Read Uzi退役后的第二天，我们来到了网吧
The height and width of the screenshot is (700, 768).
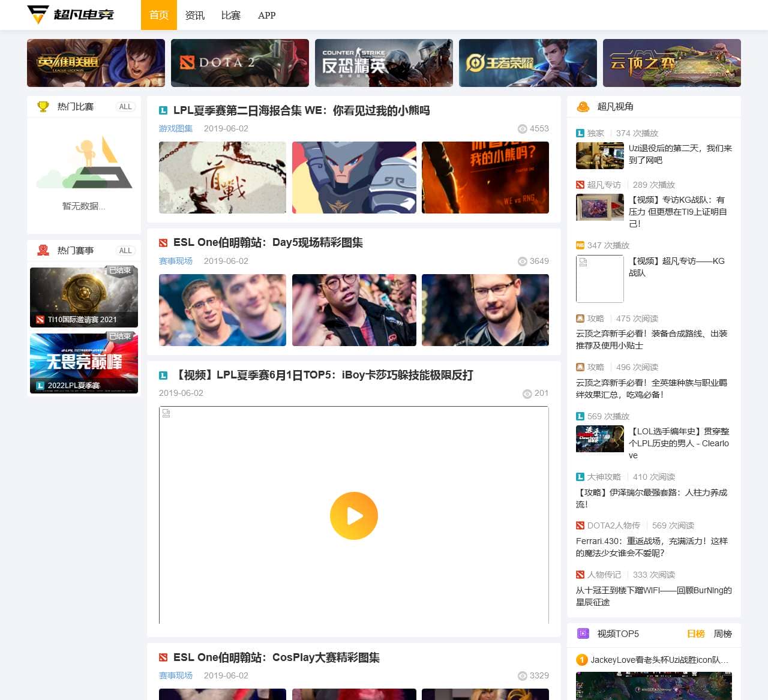(x=680, y=154)
